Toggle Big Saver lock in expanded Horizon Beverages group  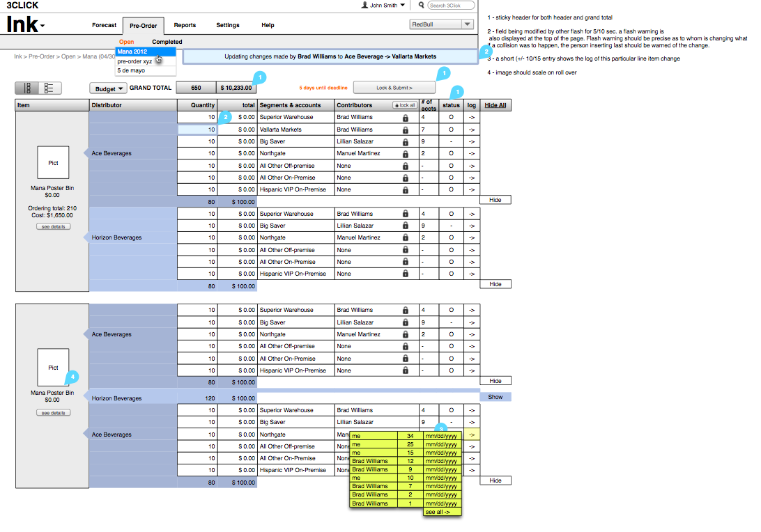pyautogui.click(x=406, y=226)
